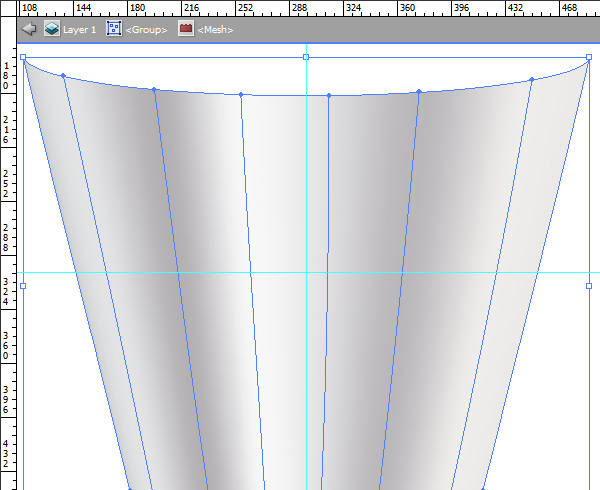Viewport: 600px width, 490px height.
Task: Click the back arrow to exit isolation mode
Action: 28,29
